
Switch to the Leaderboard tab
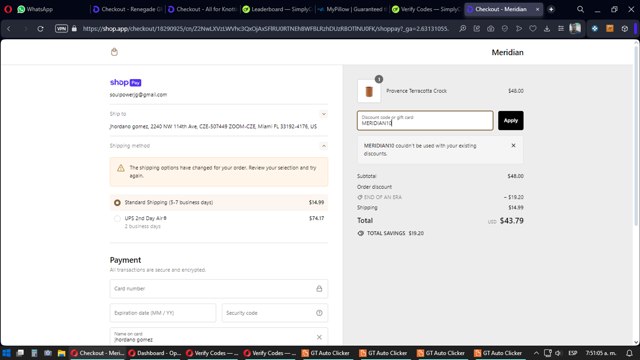[277, 9]
